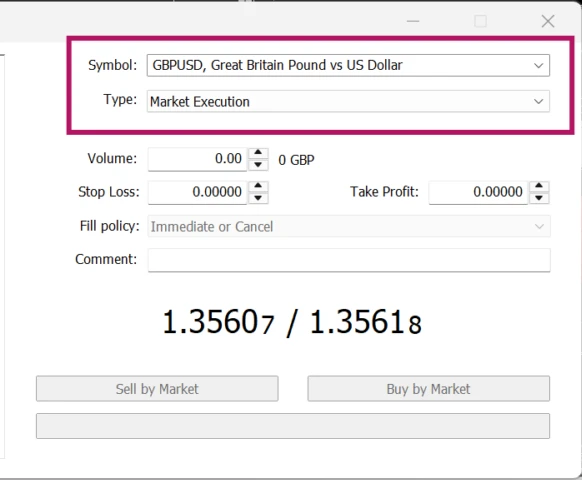This screenshot has width=582, height=480.
Task: Click the bid price 1.35607
Action: pyautogui.click(x=218, y=322)
